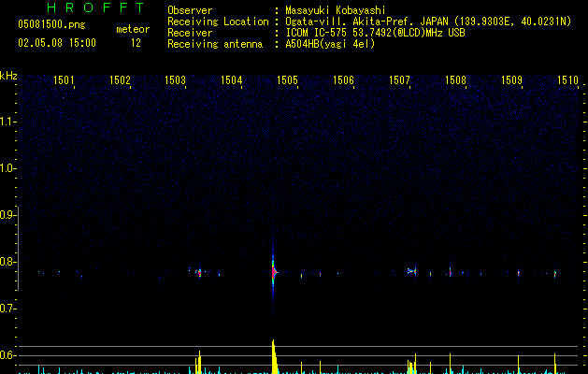Click the 1502 time axis label
588x374 pixels.
(x=120, y=80)
